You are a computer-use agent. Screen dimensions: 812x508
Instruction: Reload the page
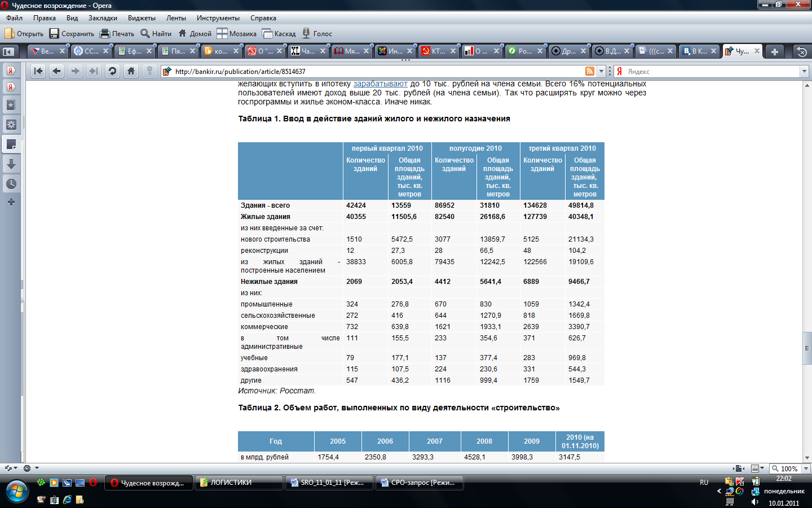[112, 71]
